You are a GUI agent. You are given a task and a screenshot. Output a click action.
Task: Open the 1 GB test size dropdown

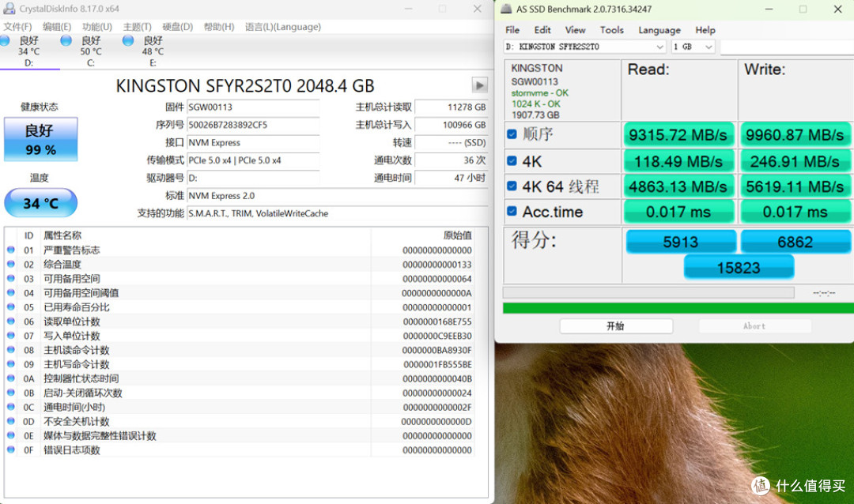pos(693,47)
